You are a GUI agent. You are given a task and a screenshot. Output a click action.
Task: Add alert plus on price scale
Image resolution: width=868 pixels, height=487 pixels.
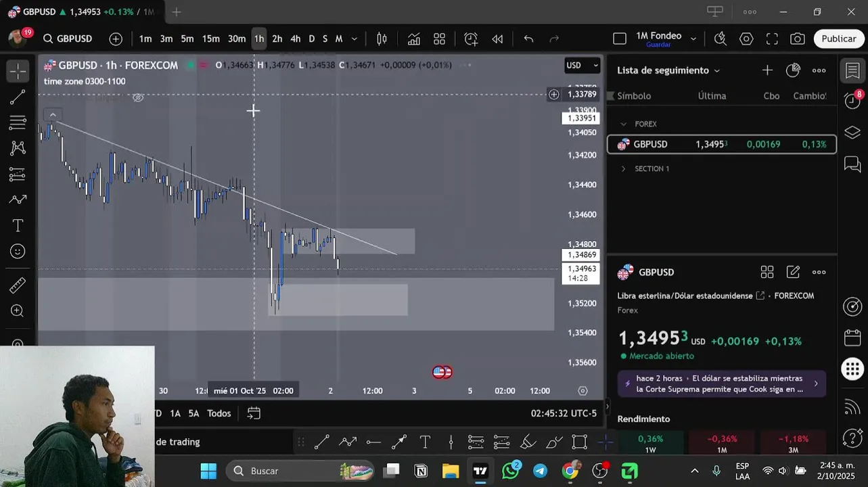click(x=553, y=94)
